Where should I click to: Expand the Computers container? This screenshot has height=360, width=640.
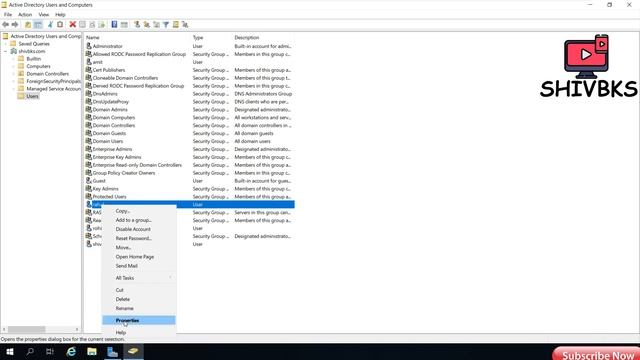coord(13,66)
